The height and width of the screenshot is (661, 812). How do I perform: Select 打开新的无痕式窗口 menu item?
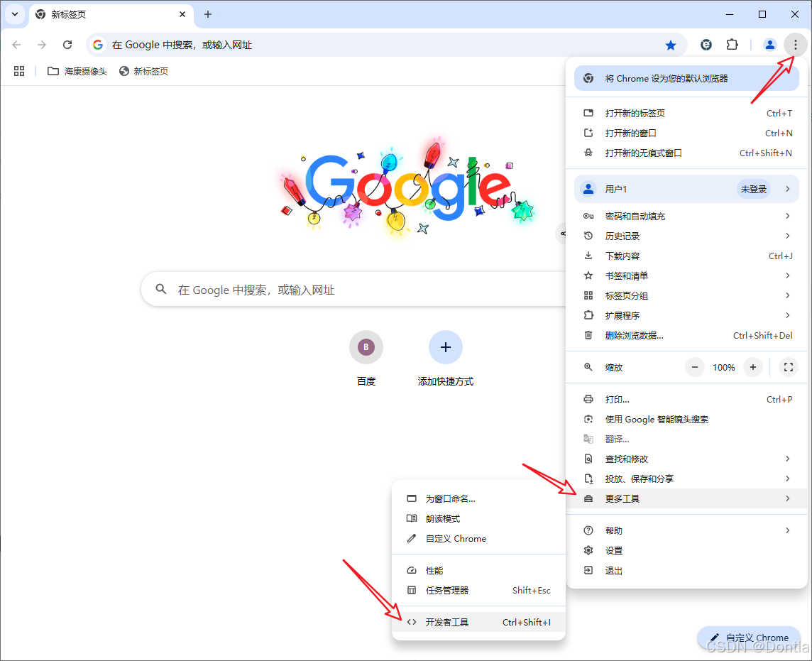(686, 153)
